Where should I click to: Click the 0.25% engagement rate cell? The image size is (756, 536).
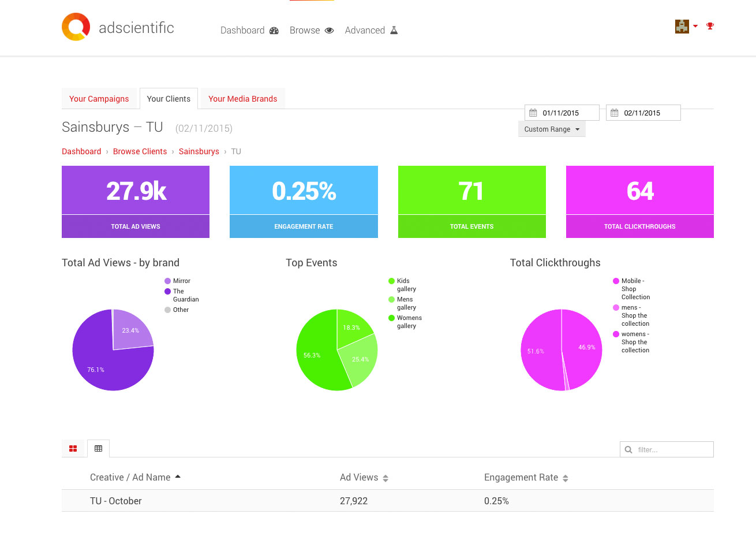point(496,501)
